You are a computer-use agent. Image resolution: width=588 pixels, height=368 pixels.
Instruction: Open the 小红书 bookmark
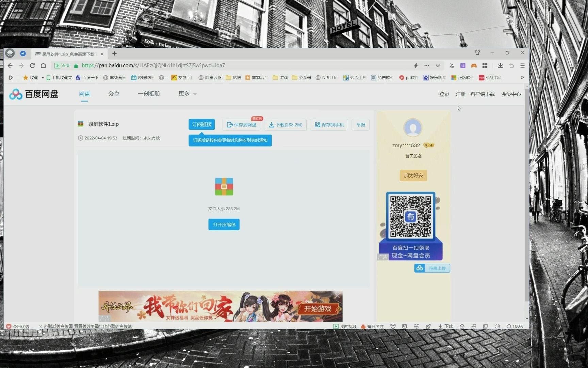pos(490,78)
